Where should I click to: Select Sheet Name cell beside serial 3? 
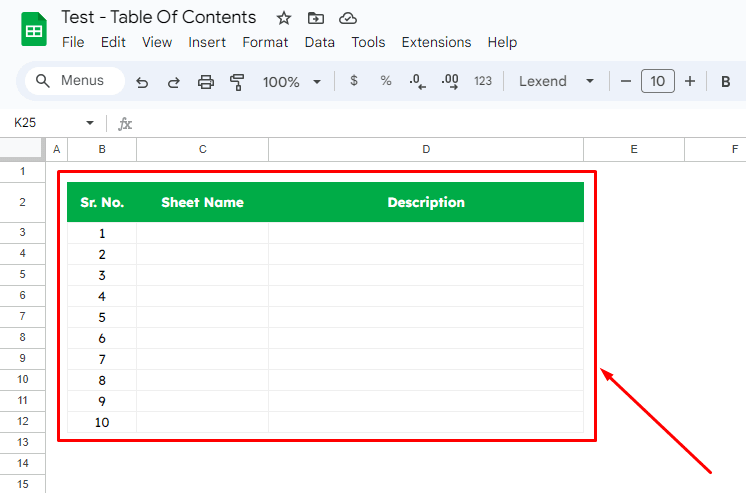point(202,275)
